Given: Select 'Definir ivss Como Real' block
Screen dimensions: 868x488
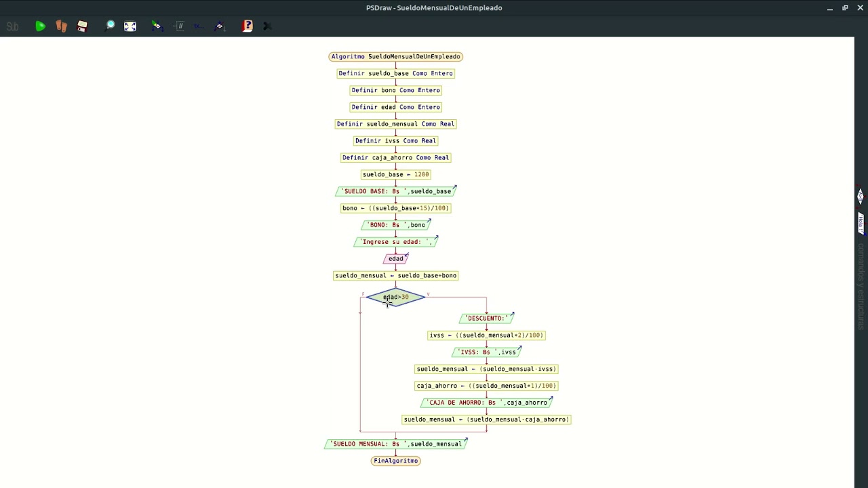Looking at the screenshot, I should 396,141.
